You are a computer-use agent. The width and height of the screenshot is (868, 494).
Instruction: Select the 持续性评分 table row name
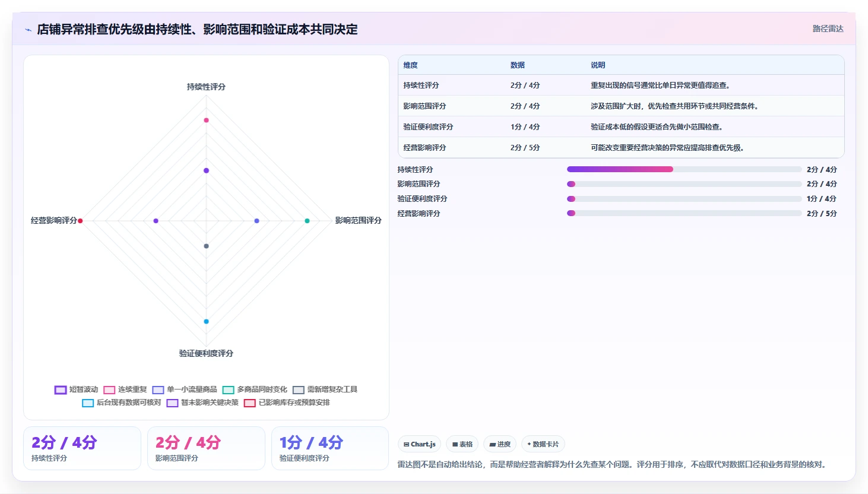(x=422, y=85)
